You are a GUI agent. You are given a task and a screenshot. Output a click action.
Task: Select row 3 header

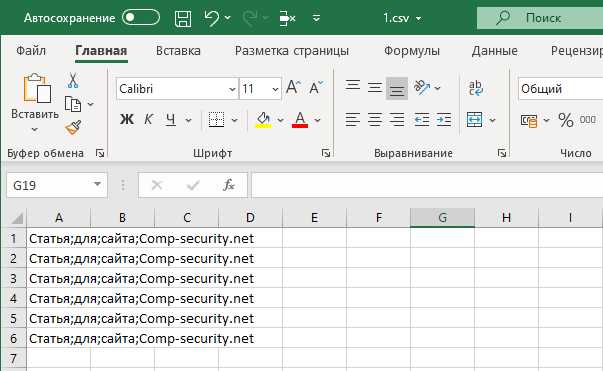pos(13,278)
